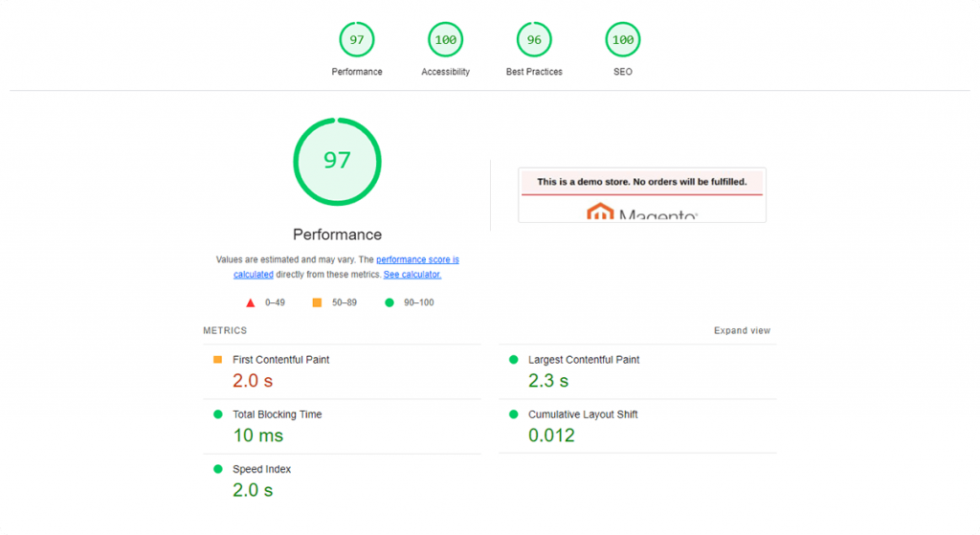
Task: Click the Speed Index 2.0 s value
Action: click(x=253, y=490)
